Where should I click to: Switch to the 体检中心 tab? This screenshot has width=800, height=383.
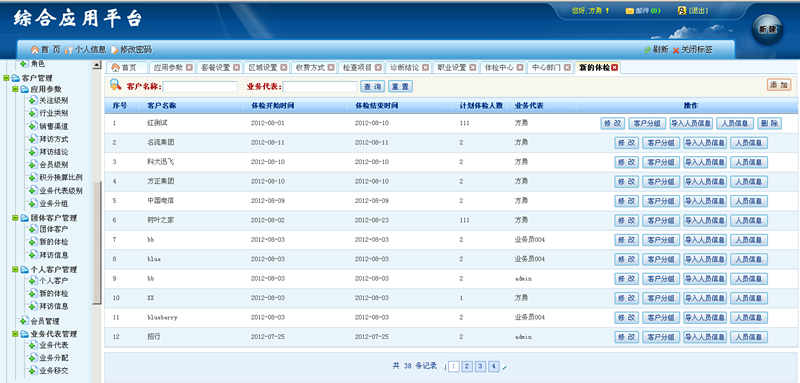(499, 67)
